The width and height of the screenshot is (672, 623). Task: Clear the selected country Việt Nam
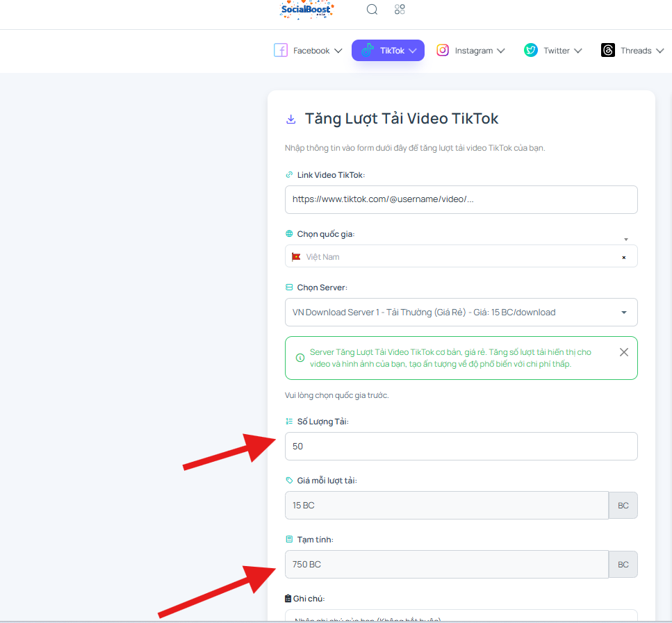point(624,258)
